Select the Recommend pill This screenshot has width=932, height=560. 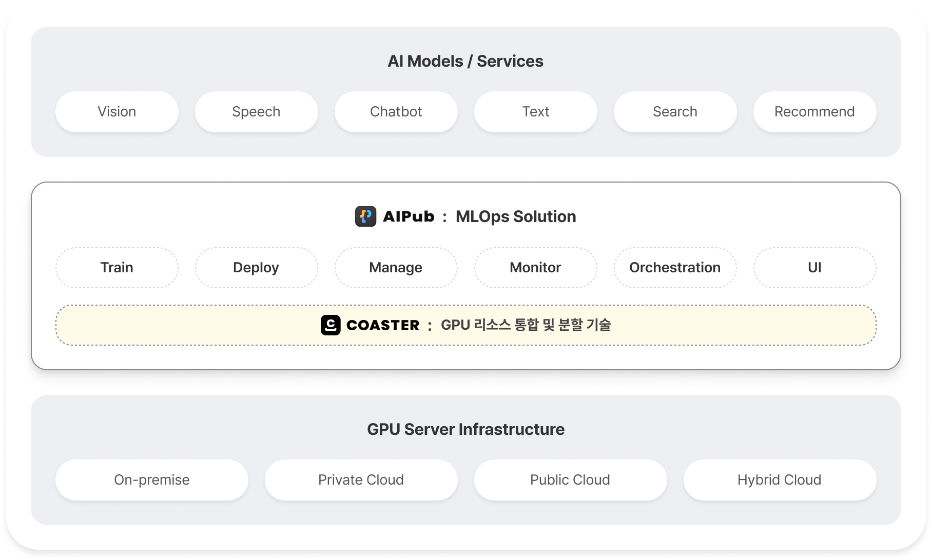815,112
